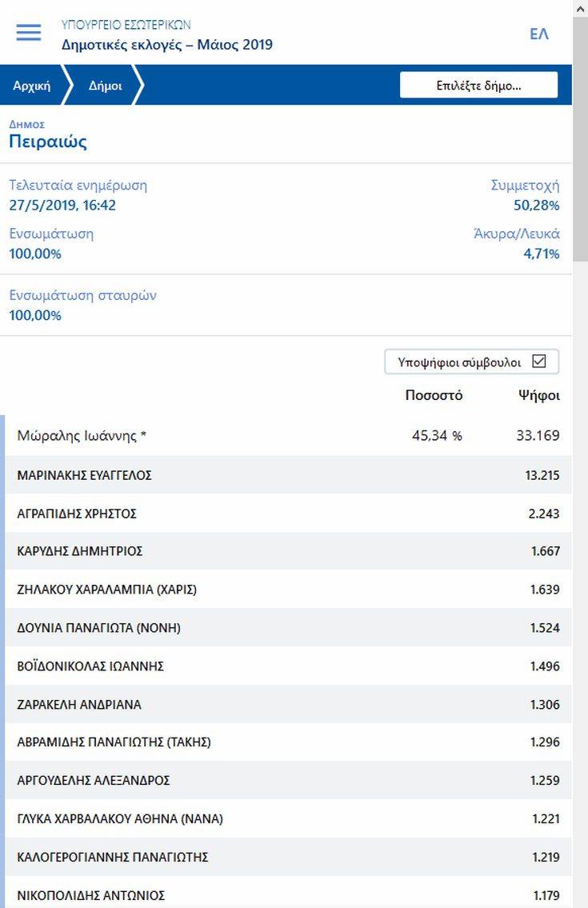Go to the Αρχική breadcrumb
The height and width of the screenshot is (908, 588).
[x=32, y=86]
